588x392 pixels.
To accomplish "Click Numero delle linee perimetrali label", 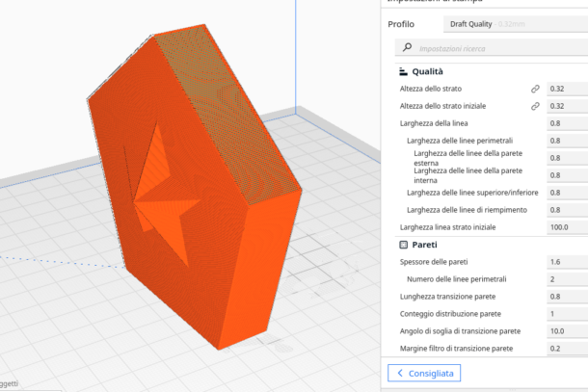I will [456, 279].
